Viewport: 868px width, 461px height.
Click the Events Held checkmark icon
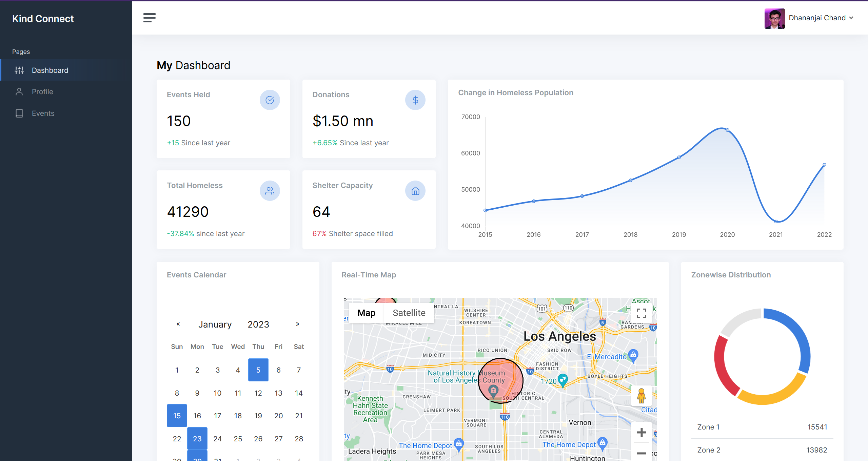coord(270,100)
